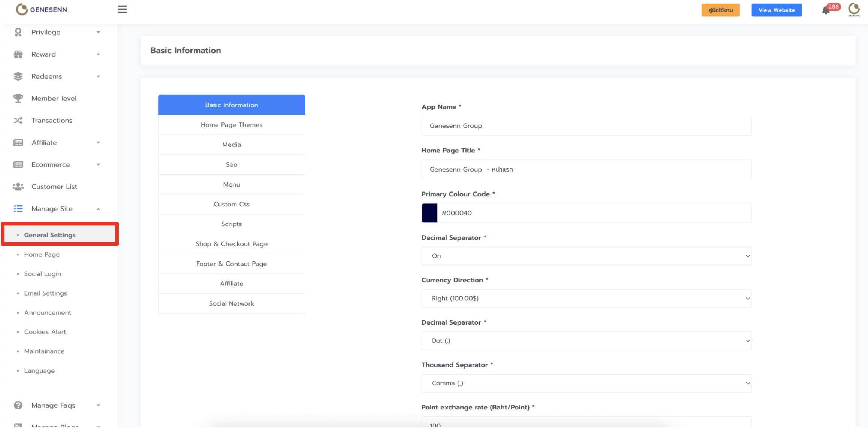
Task: Click the Reward gift icon
Action: click(18, 54)
